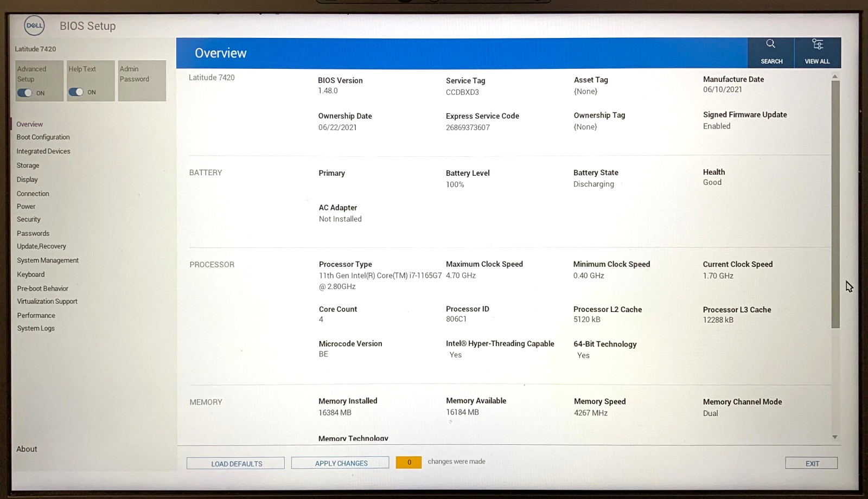Open System Logs
868x499 pixels.
tap(36, 328)
